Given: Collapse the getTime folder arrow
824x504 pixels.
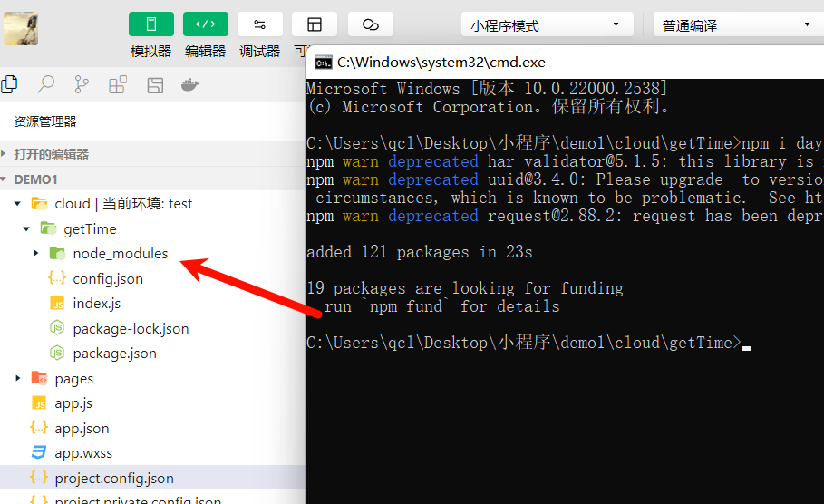Looking at the screenshot, I should point(27,228).
